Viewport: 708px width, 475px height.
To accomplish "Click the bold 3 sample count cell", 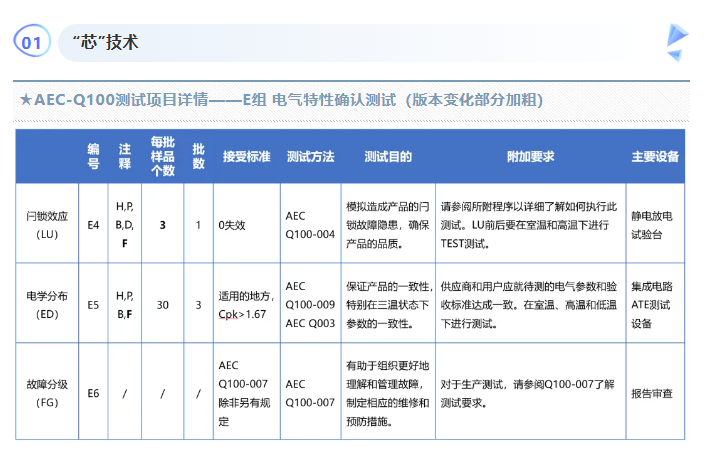I will click(163, 225).
